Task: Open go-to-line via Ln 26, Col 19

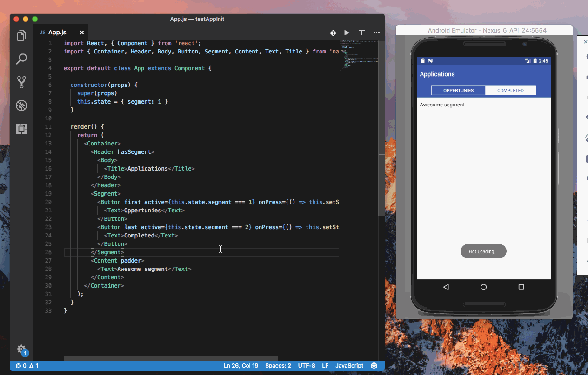Action: click(241, 366)
